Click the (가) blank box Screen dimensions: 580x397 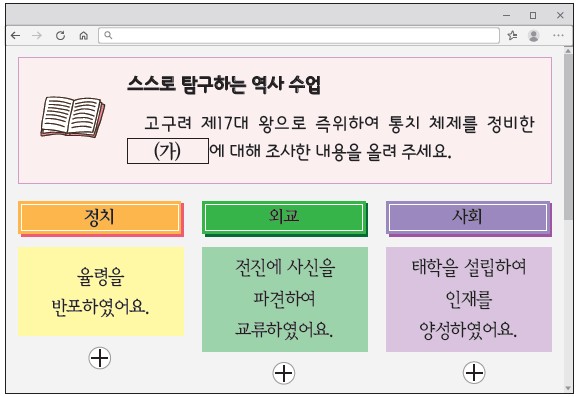point(168,151)
